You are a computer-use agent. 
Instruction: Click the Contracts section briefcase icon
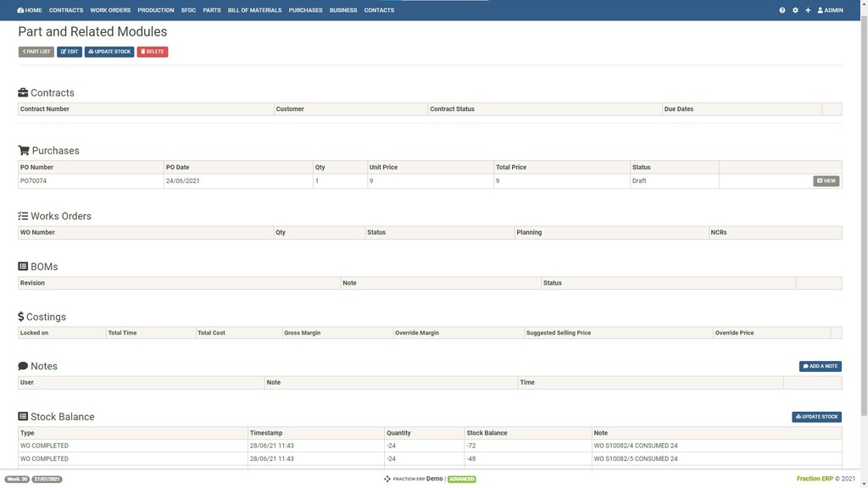(x=22, y=92)
